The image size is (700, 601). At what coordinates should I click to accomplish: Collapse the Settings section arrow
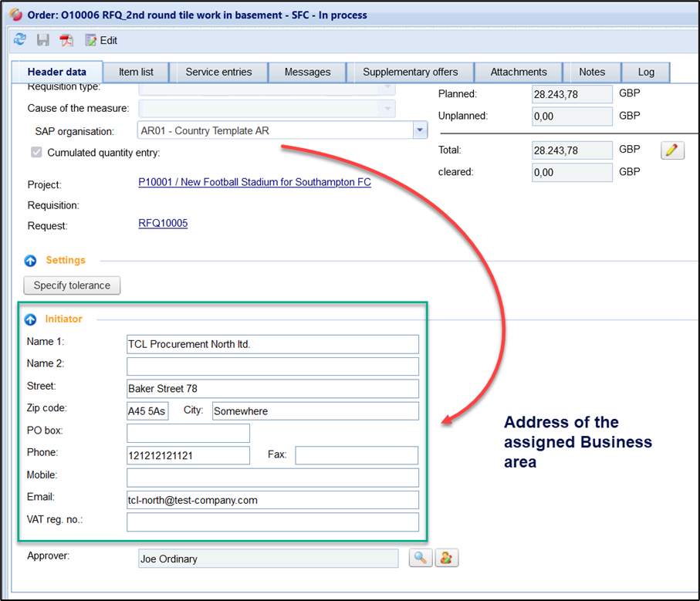pyautogui.click(x=31, y=261)
